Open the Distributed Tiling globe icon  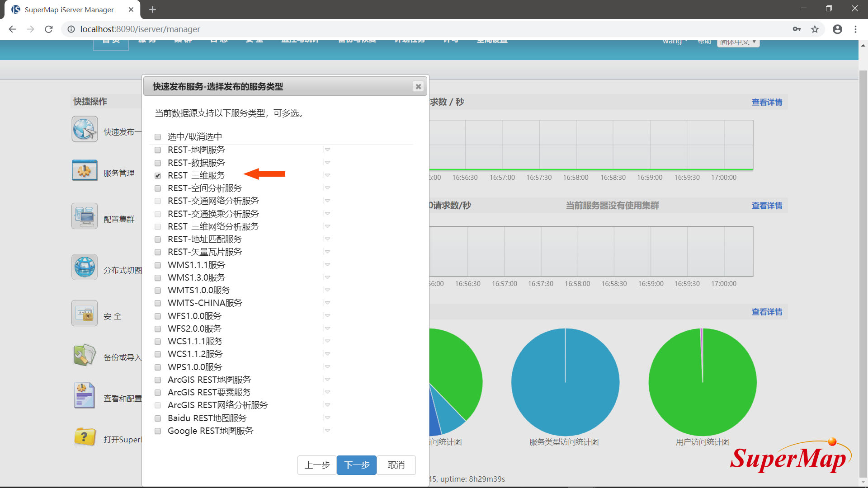click(x=85, y=267)
